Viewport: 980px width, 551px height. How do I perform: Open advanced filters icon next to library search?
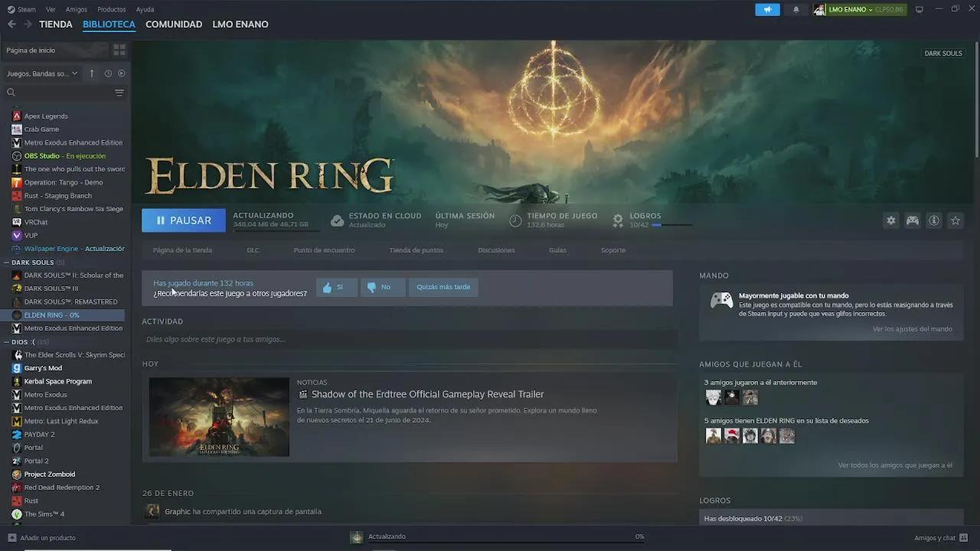(119, 93)
